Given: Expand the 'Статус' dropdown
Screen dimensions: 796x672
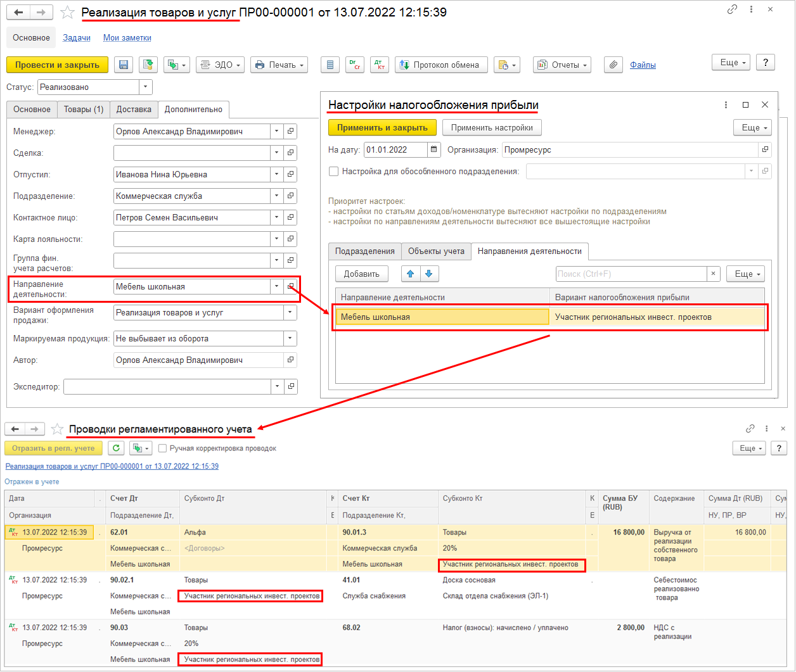Looking at the screenshot, I should coord(146,87).
